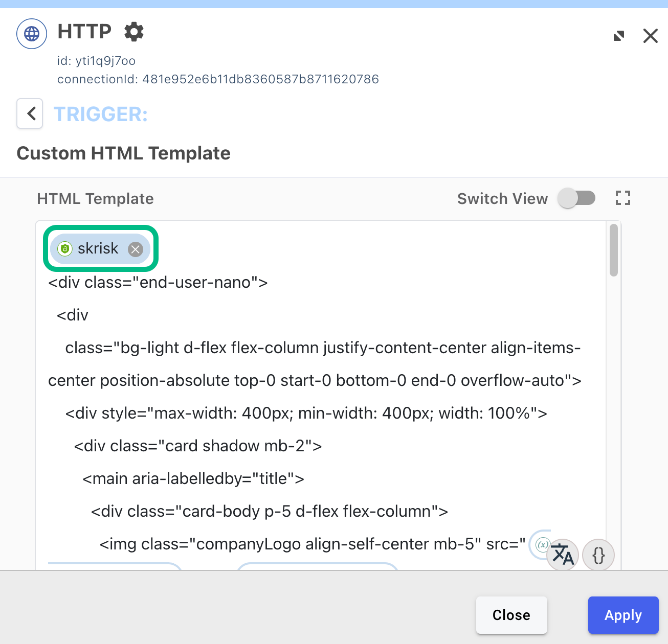
Task: Open the HTTP settings gear icon
Action: (x=133, y=32)
